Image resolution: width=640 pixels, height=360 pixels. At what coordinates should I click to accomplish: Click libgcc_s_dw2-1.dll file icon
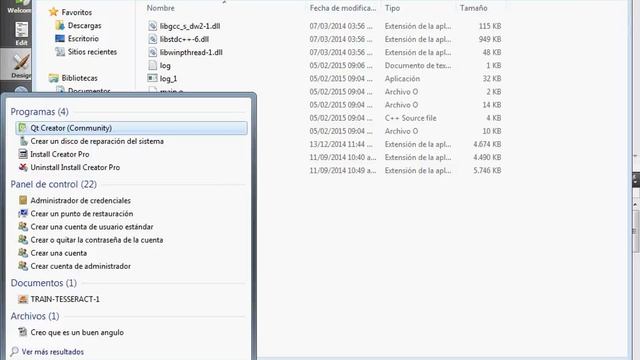tap(153, 26)
